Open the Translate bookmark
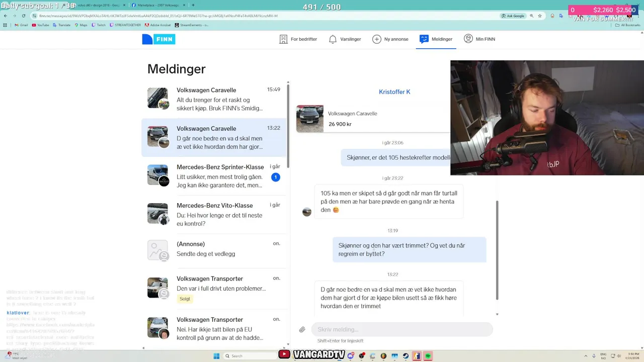Viewport: 644px width, 362px height. (62, 25)
